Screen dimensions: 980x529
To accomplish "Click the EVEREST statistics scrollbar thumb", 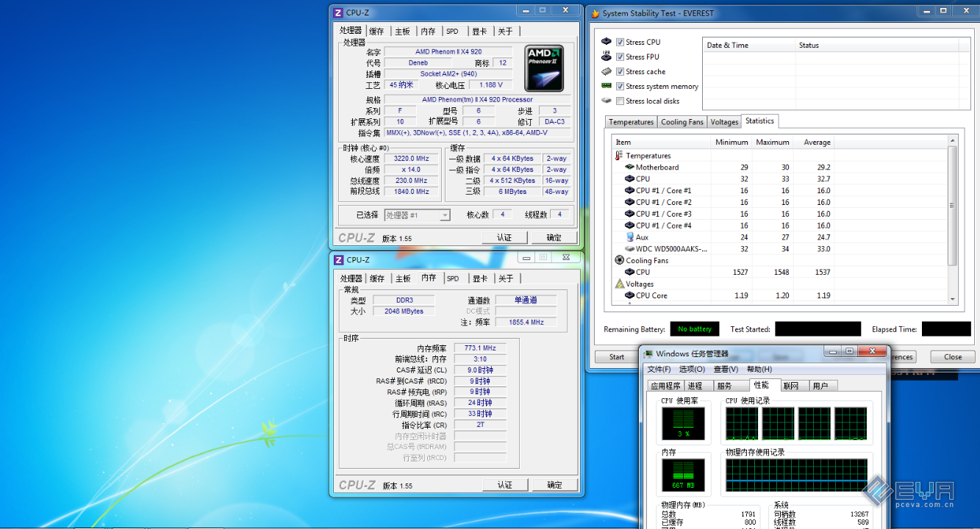I will [x=953, y=206].
